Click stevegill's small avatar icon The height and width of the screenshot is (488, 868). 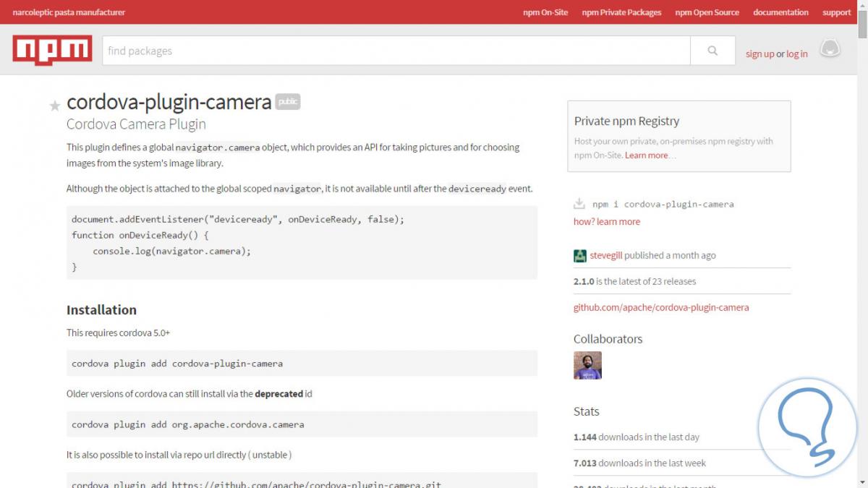580,255
